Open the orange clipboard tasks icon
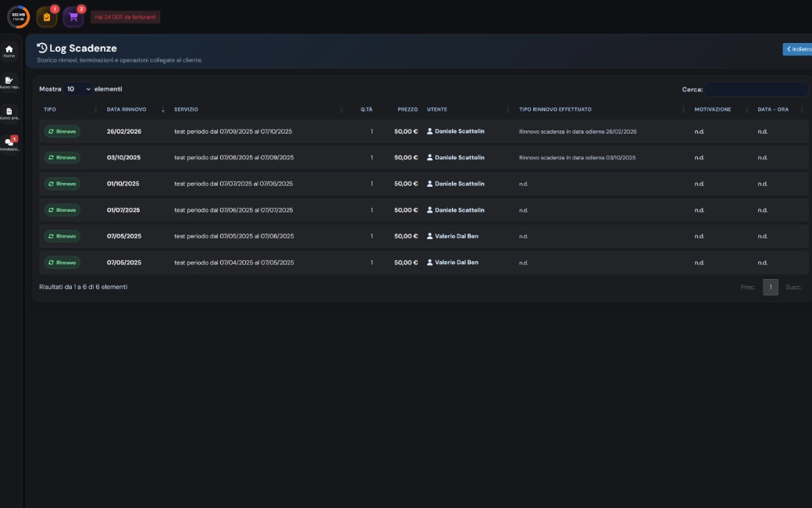812x508 pixels. [47, 17]
